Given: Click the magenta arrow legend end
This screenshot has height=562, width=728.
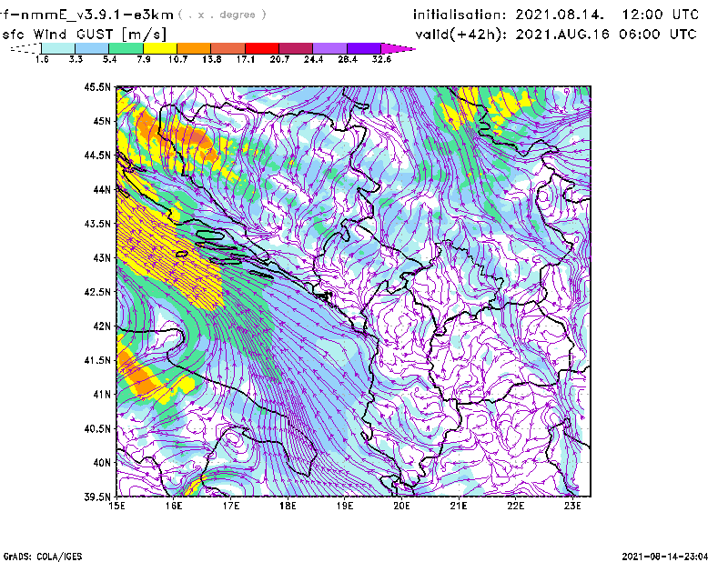Looking at the screenshot, I should (398, 48).
